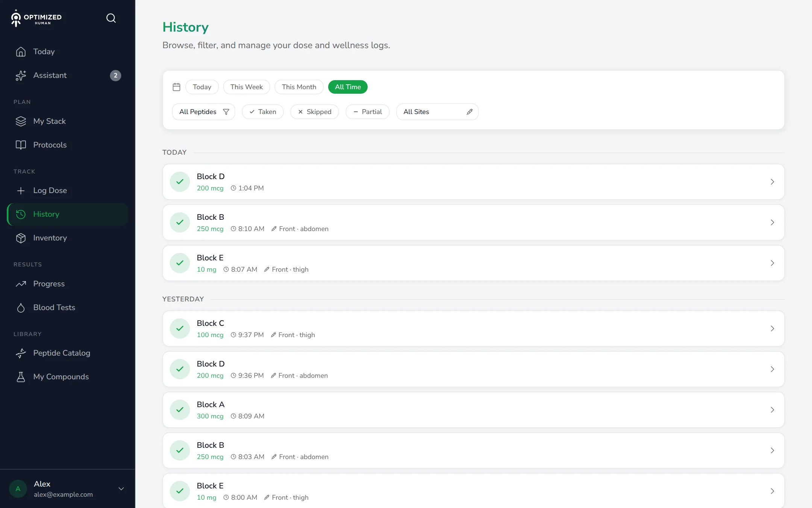Viewport: 812px width, 508px height.
Task: Expand Block A 8:09 AM entry chevron
Action: [772, 410]
